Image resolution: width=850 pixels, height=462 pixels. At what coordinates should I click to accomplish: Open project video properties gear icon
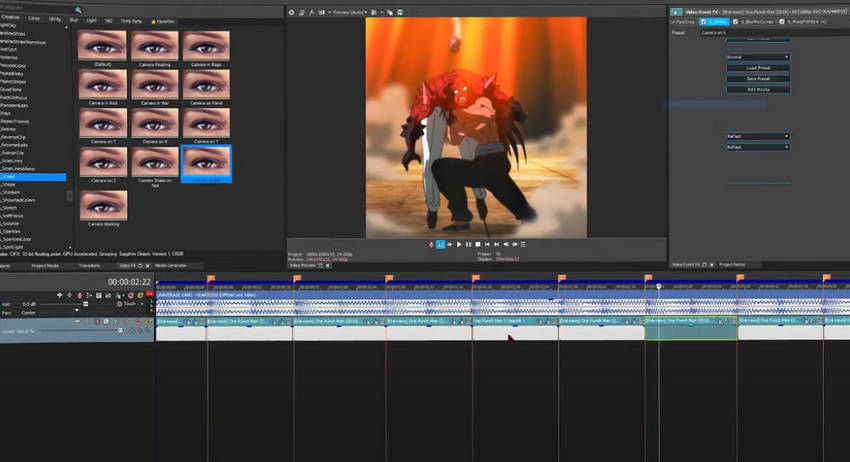pos(292,12)
